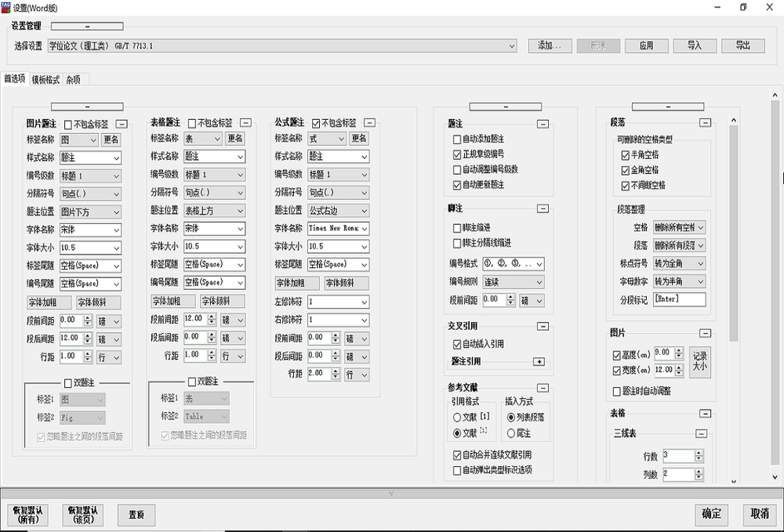
Task: Open 脚注 编号格式 dropdown
Action: point(514,264)
